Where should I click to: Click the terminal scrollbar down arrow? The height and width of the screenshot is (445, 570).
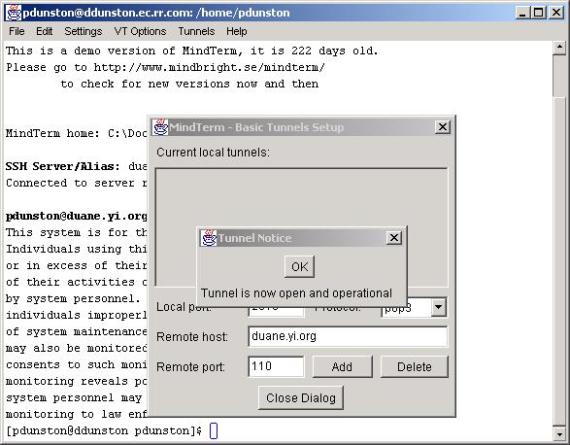(559, 433)
